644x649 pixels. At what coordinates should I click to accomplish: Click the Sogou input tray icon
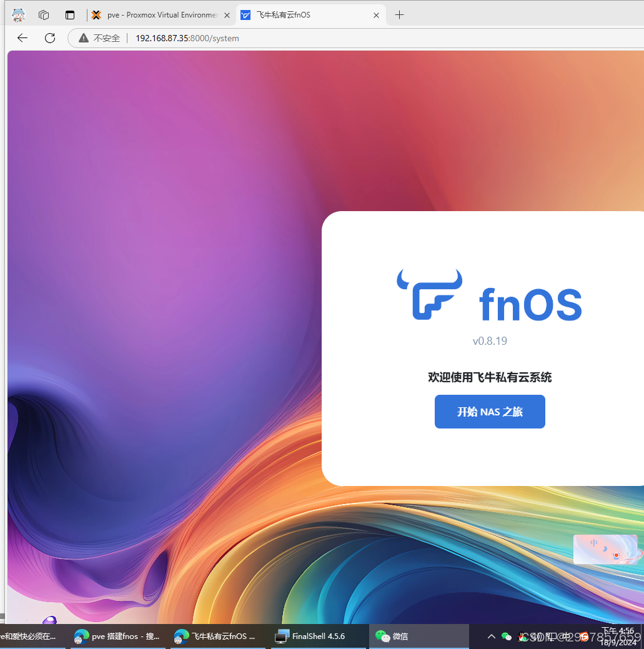(x=584, y=637)
